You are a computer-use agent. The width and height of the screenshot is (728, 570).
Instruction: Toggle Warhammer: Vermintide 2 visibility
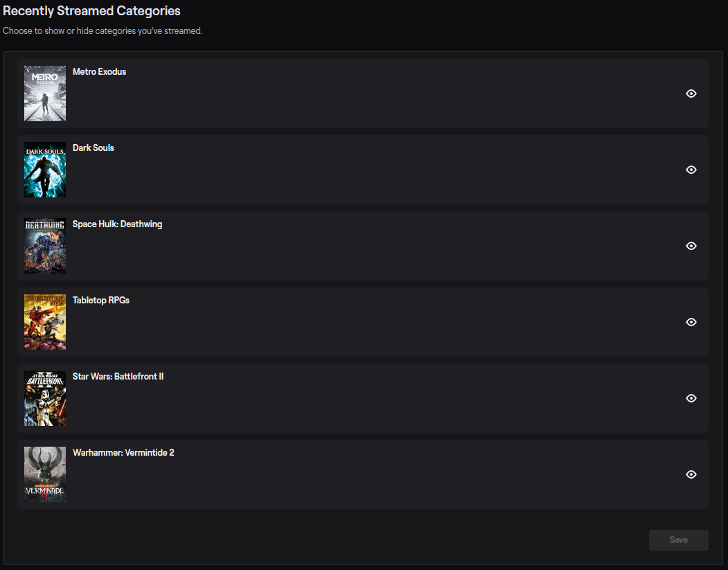pos(691,474)
